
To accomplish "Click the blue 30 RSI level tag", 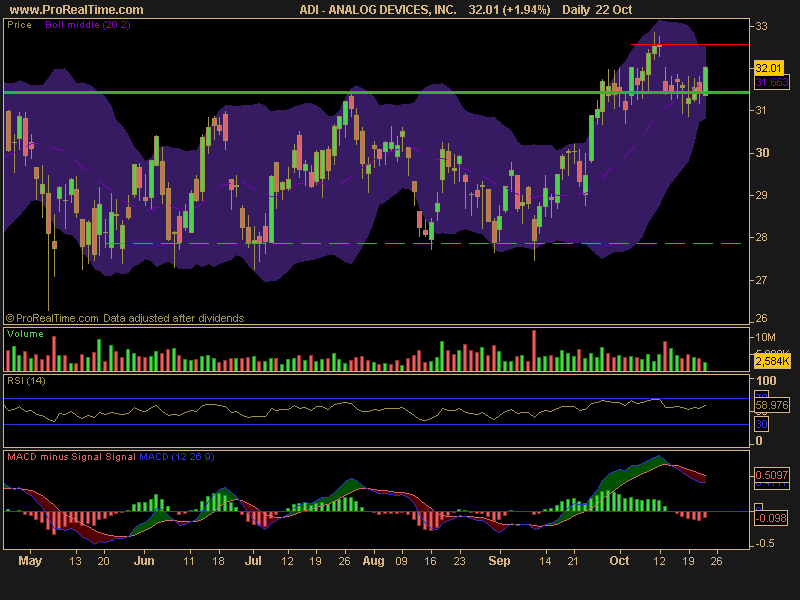I will 761,424.
